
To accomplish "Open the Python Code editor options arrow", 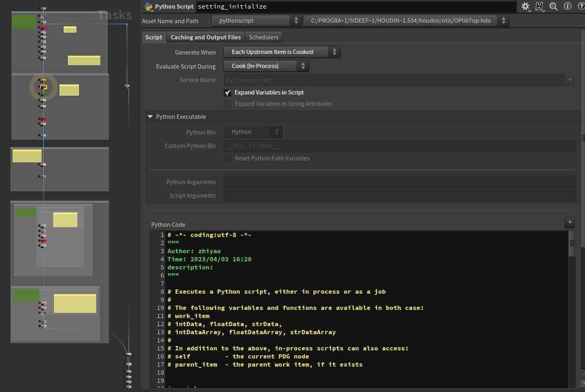I will [x=569, y=222].
